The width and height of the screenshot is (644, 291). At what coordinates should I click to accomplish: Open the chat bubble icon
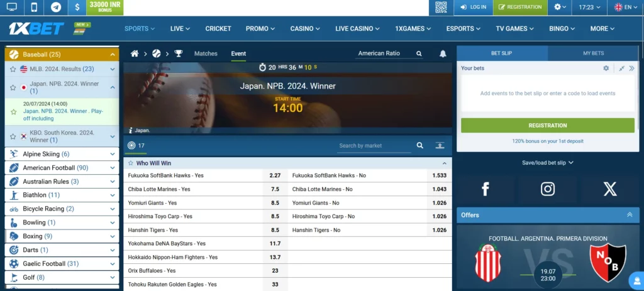click(636, 281)
